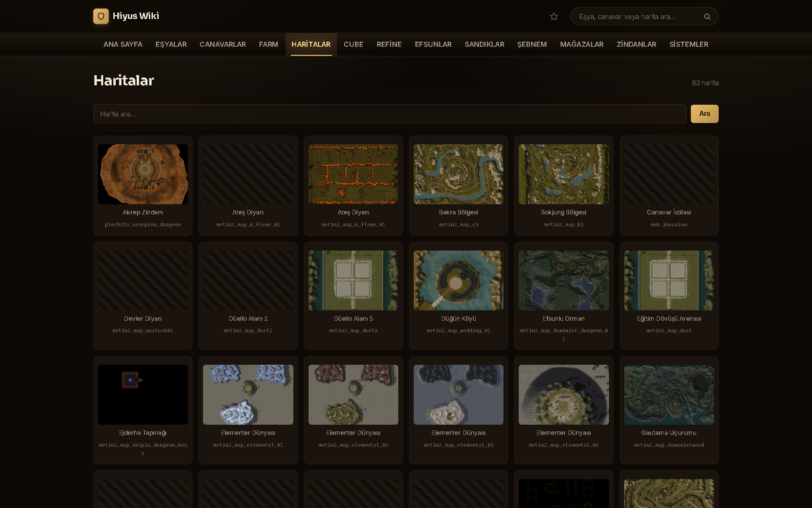Open the ŞEBNEM section
This screenshot has width=812, height=508.
pos(532,44)
